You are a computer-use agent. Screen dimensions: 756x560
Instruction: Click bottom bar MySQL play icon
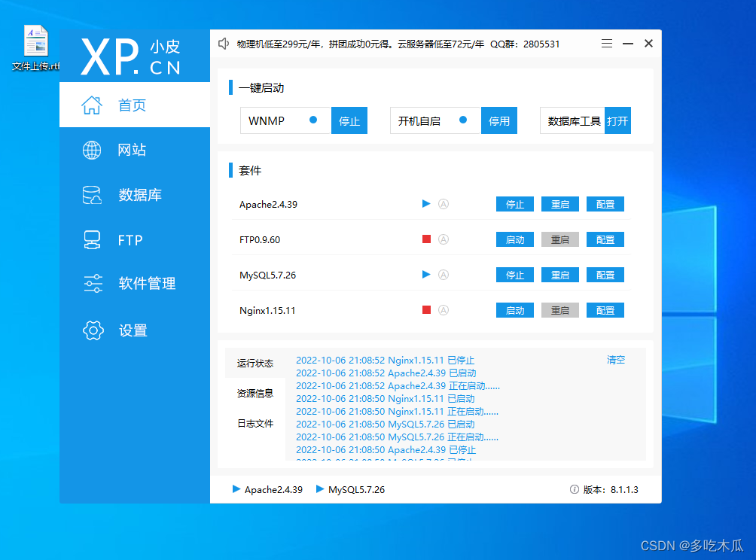coord(320,489)
